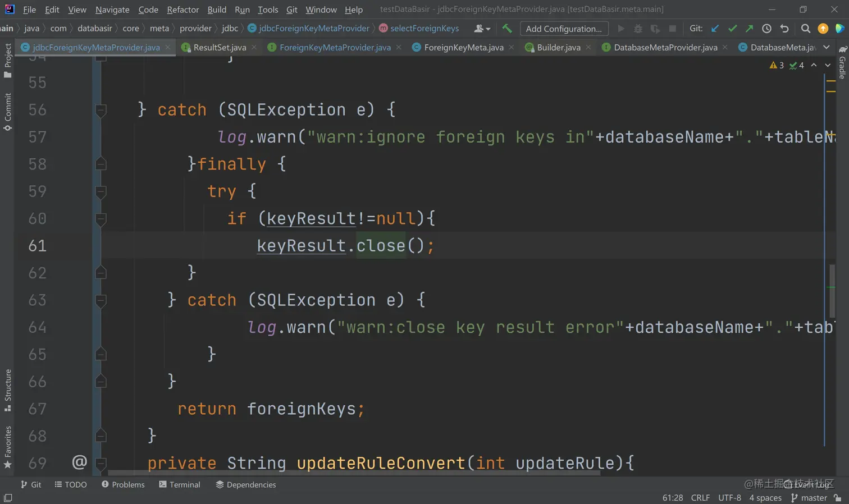The image size is (849, 504).
Task: Open the Dependencies tool window
Action: coord(246,484)
